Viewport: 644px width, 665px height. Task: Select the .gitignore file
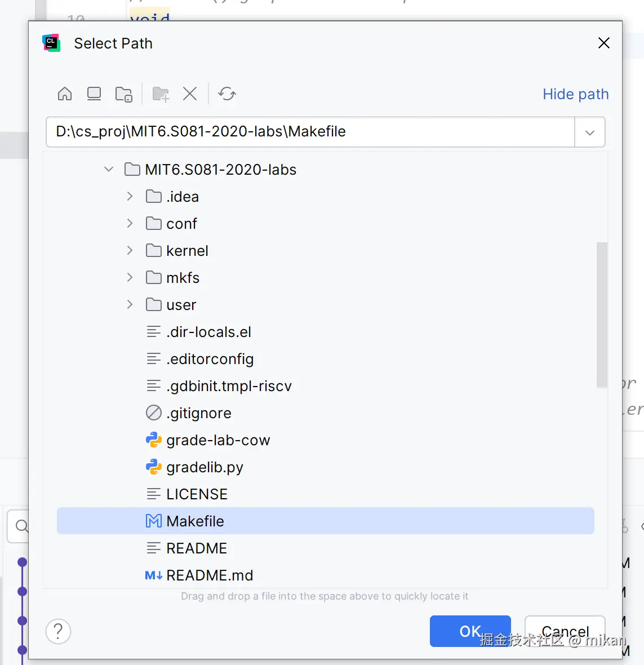tap(198, 413)
